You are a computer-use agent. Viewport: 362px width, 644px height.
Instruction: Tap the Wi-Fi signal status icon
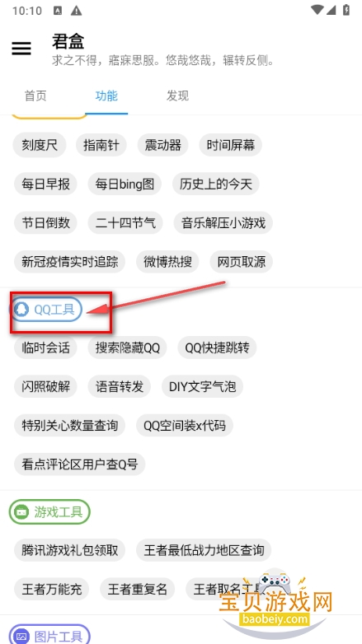click(x=317, y=10)
